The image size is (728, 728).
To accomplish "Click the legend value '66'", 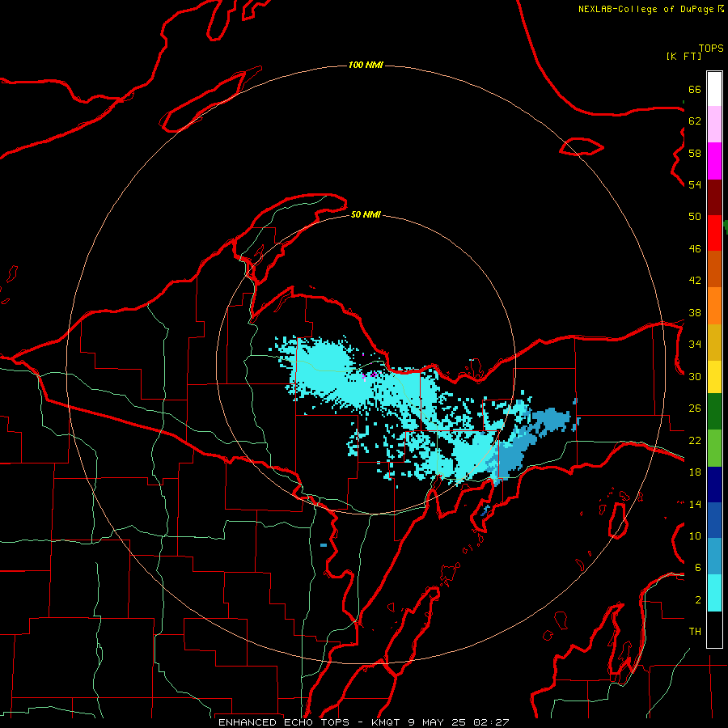I will [x=695, y=89].
